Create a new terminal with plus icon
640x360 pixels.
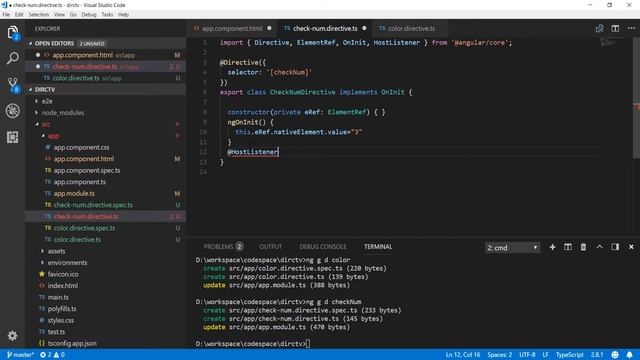(x=552, y=247)
